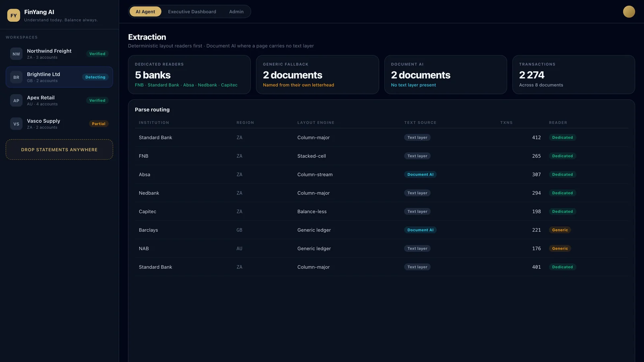The width and height of the screenshot is (644, 362).
Task: Select the Standard Bank row with 401 transactions
Action: click(382, 267)
